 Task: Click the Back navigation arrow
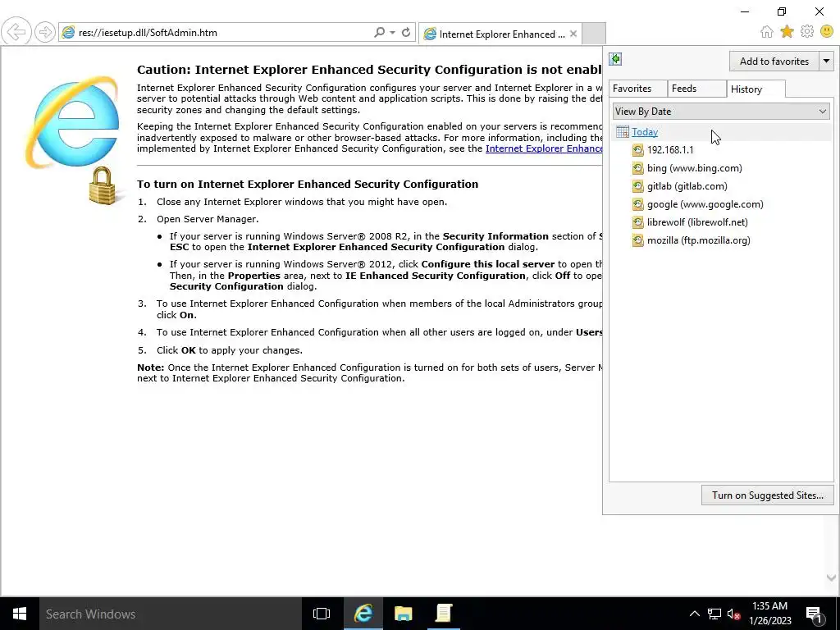(16, 32)
